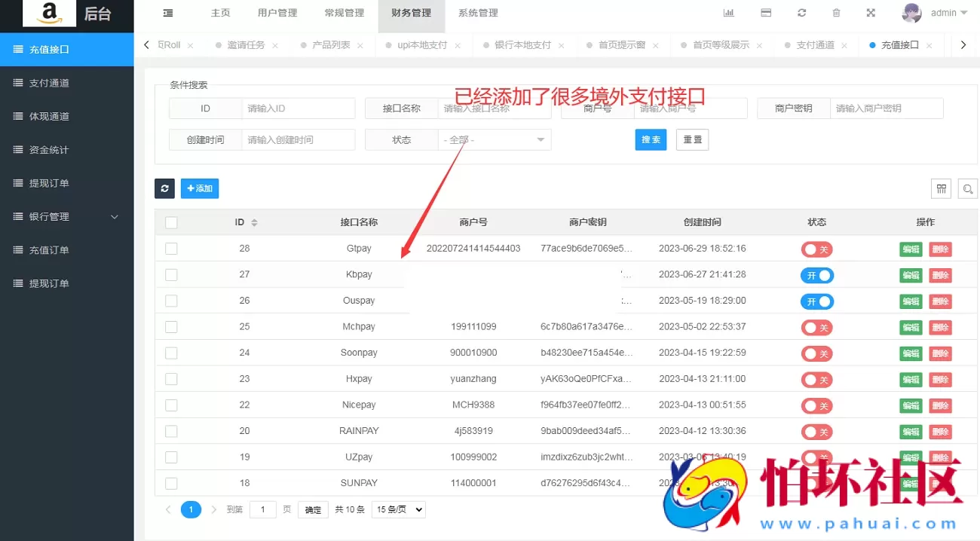Turn off the Kbpay status switch
The height and width of the screenshot is (541, 980).
(816, 275)
